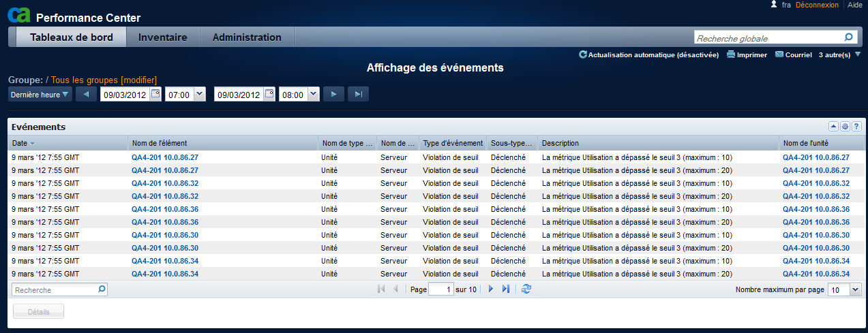
Task: Jump to latest time range arrow
Action: [x=358, y=94]
